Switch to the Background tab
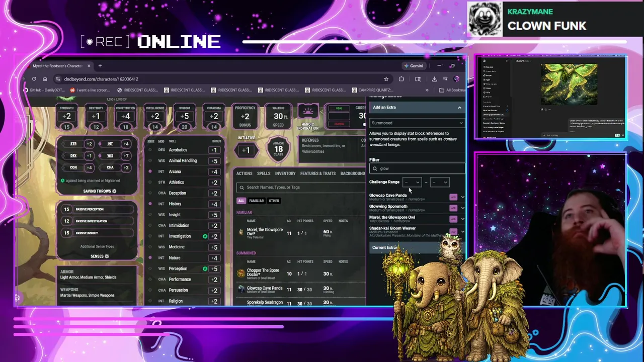The image size is (644, 362). pos(353,173)
